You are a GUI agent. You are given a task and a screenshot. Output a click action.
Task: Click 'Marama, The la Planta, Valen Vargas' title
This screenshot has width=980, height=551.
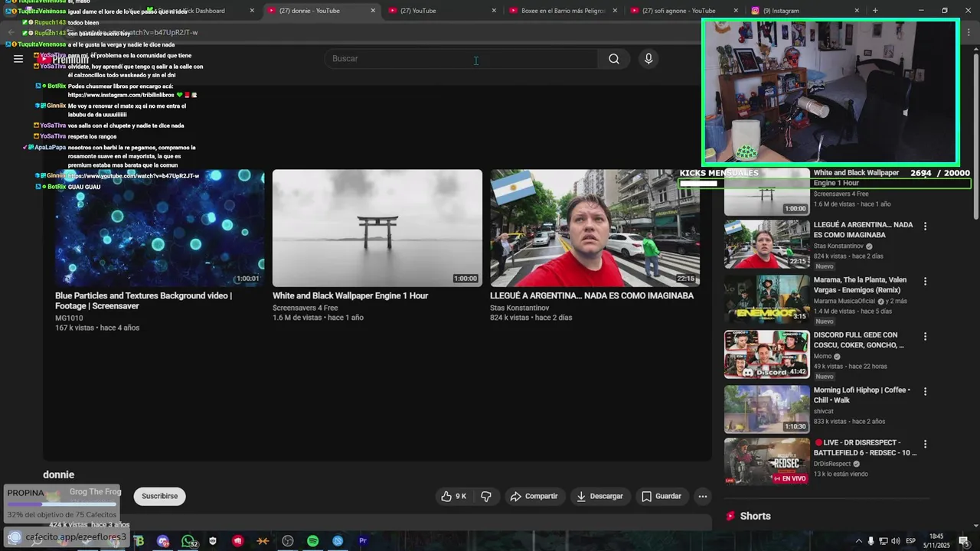[860, 285]
